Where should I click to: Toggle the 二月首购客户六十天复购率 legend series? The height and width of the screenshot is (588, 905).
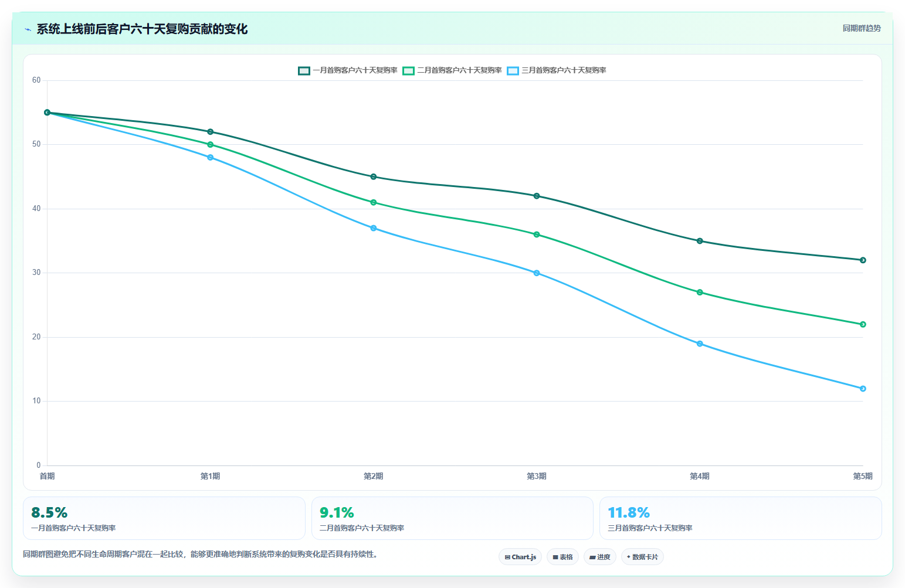(452, 70)
